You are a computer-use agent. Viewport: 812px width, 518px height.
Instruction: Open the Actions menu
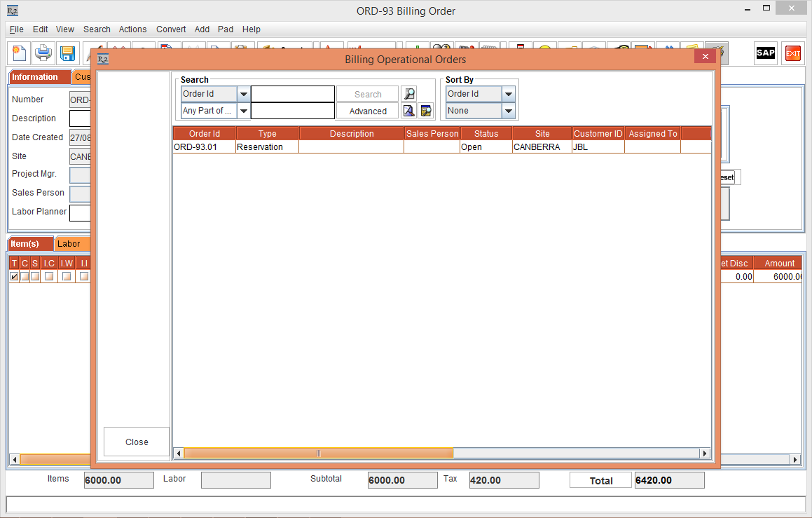[x=132, y=29]
